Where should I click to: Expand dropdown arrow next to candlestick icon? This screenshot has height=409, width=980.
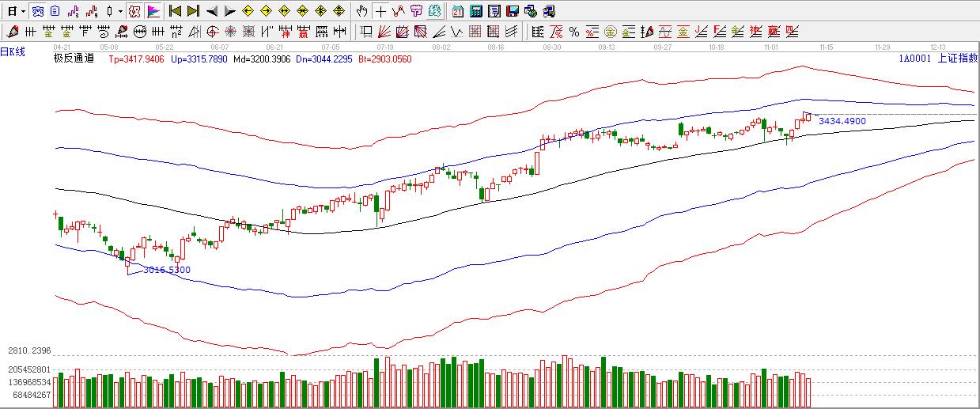[120, 11]
